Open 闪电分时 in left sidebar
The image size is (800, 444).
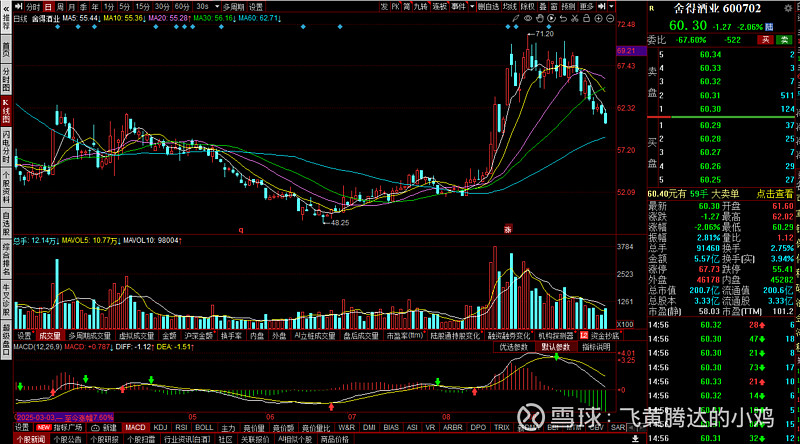[6, 147]
